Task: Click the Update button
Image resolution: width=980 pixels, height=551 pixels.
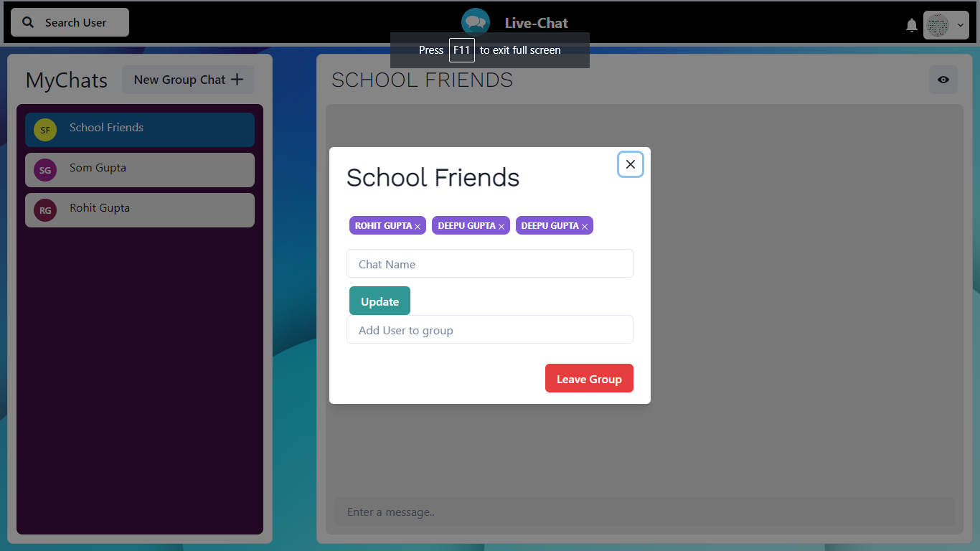Action: [380, 301]
